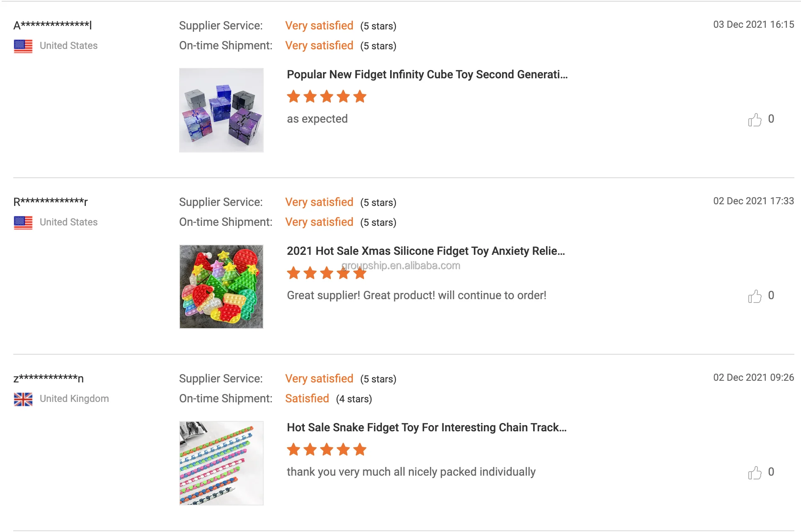Click the '03 Dec 2021 16:15' timestamp
Viewport: 801px width, 532px height.
click(753, 24)
